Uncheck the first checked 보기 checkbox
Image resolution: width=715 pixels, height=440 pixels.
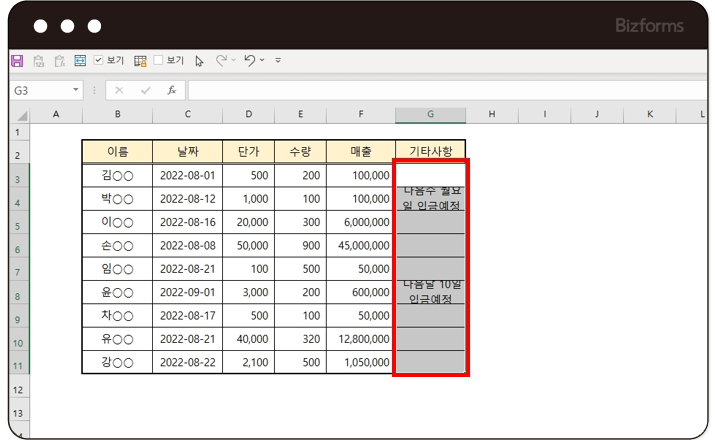[x=99, y=61]
